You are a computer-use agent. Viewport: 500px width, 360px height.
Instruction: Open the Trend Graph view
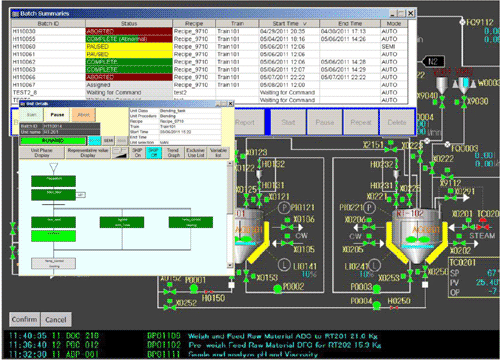(x=173, y=153)
